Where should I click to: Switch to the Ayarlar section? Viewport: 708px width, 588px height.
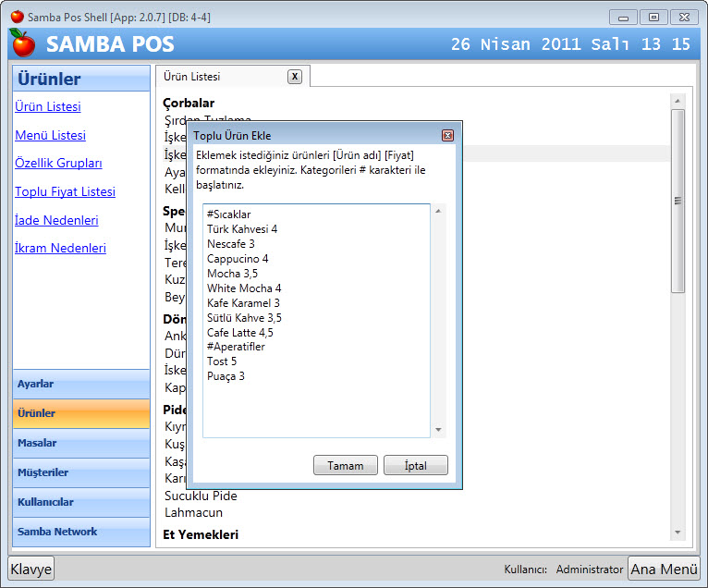click(x=80, y=384)
